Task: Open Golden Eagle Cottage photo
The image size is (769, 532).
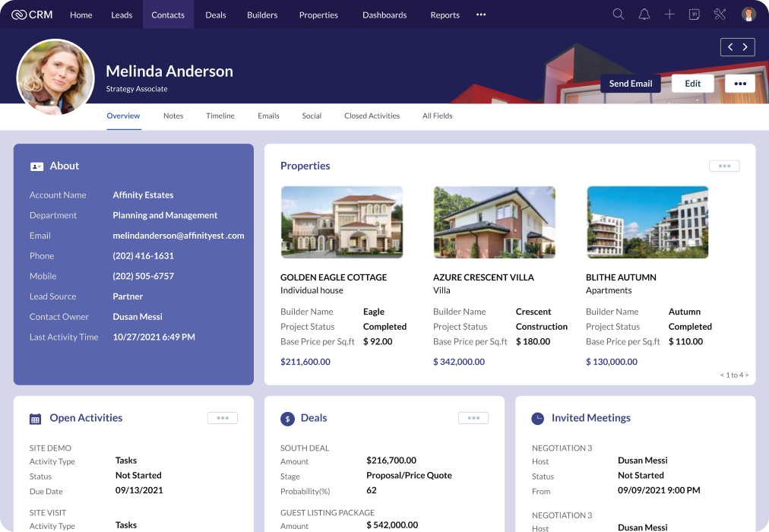Action: (x=342, y=222)
